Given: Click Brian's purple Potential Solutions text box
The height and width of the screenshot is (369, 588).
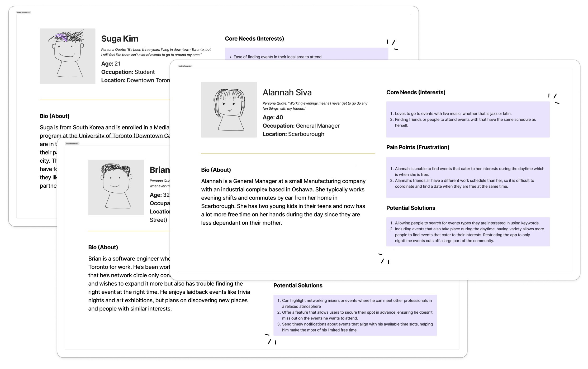Looking at the screenshot, I should click(x=355, y=315).
